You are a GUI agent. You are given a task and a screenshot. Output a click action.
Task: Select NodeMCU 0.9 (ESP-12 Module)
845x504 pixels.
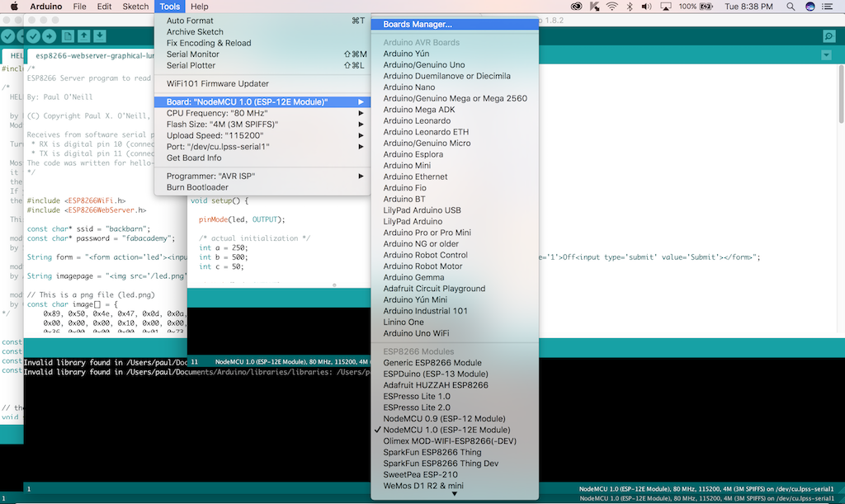(455, 419)
